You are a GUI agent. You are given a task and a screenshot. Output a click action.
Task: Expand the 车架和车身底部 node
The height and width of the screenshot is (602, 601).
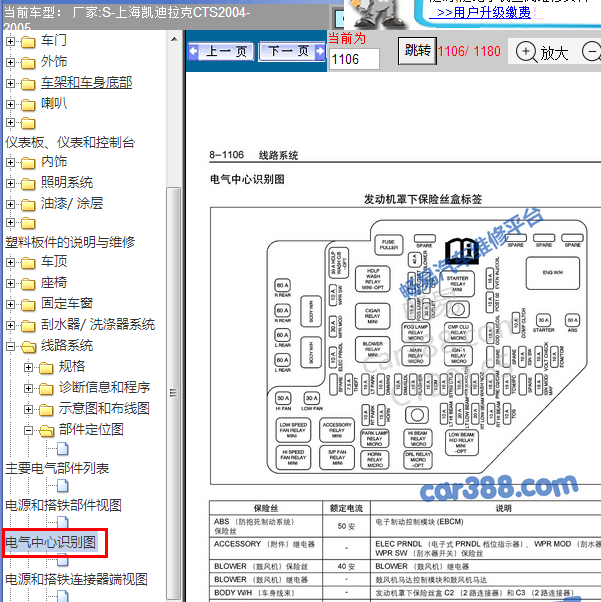pos(10,83)
